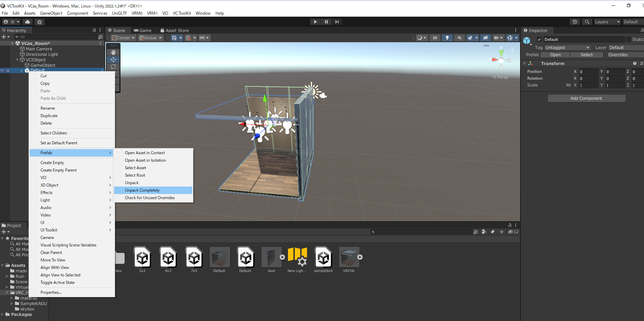This screenshot has height=321, width=644.
Task: Click the prefab Open button
Action: [555, 55]
